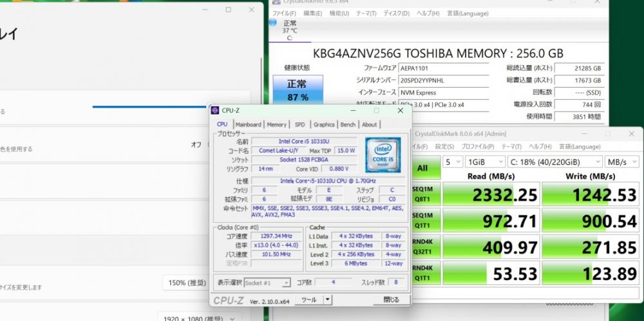Open the MB/s unit dropdown
The height and width of the screenshot is (321, 644).
click(622, 162)
